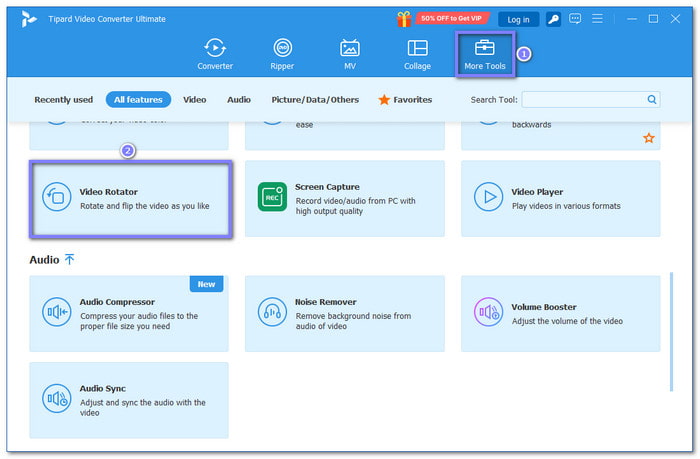The image size is (700, 459).
Task: Minimize the Tipard window
Action: [x=632, y=19]
